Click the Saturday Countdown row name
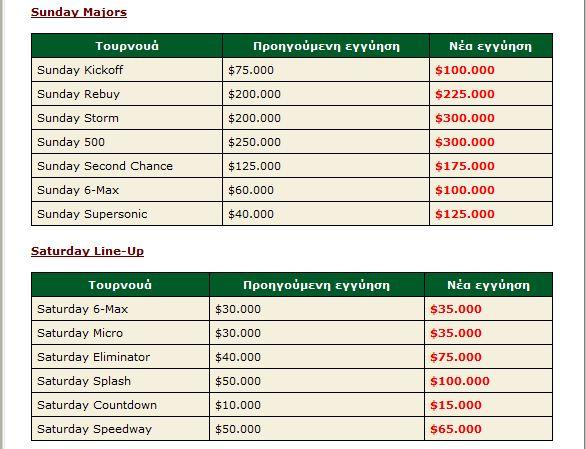586x449 pixels. (97, 405)
